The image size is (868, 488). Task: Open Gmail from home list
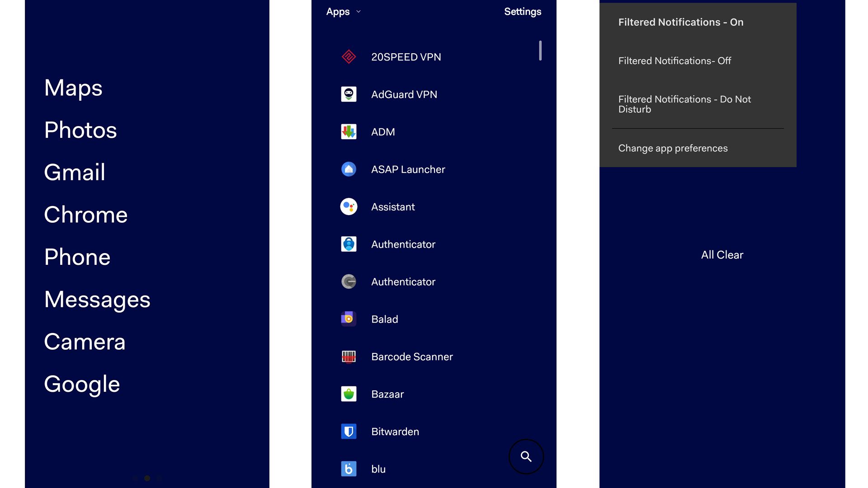point(75,172)
